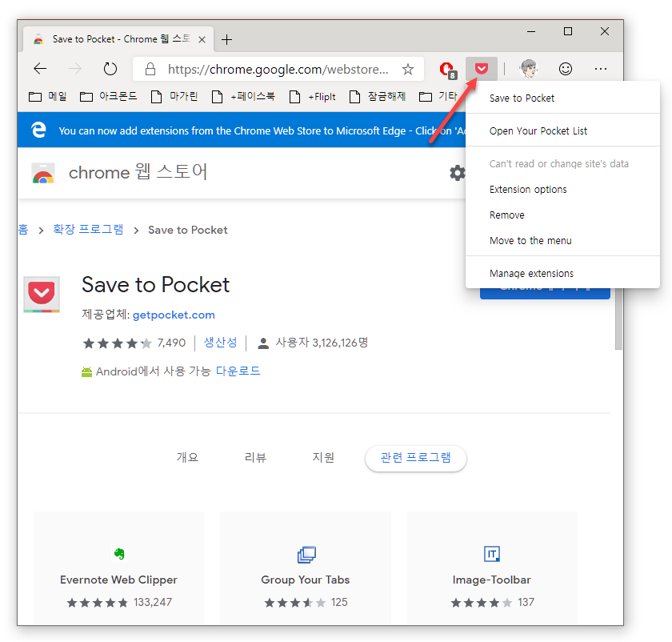672x642 pixels.
Task: Open the 아크론드 bookmarks folder
Action: click(109, 97)
